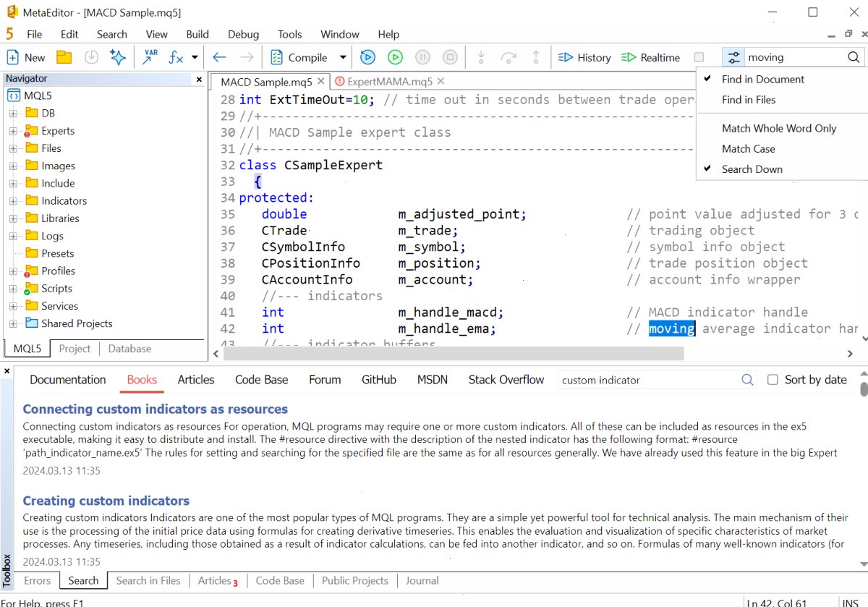
Task: Click the plus expander beside the Experts folder
Action: coord(12,131)
